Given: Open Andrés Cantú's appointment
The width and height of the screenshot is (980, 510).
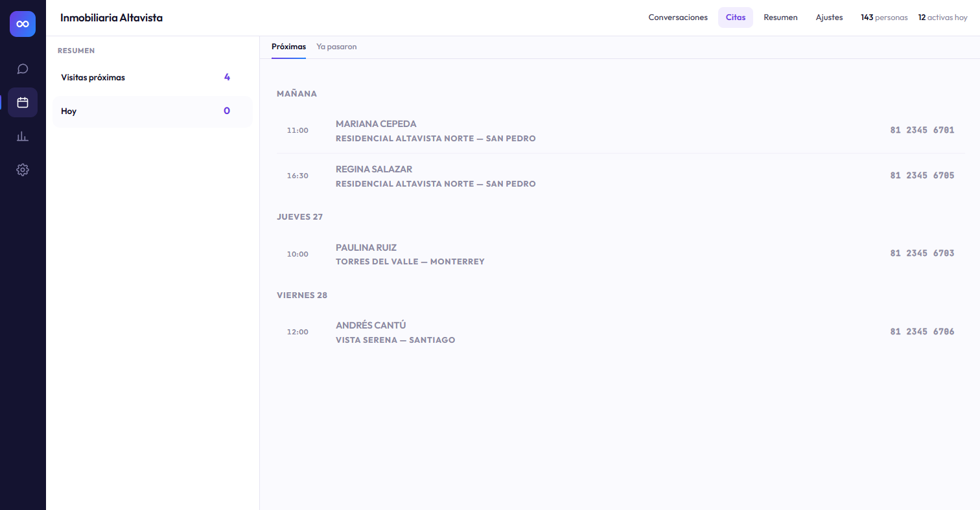Looking at the screenshot, I should coord(620,332).
